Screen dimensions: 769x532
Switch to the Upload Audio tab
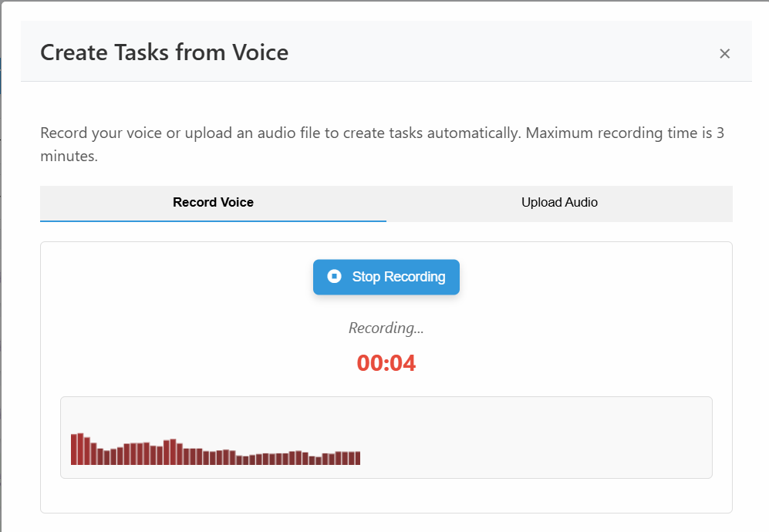pos(559,203)
